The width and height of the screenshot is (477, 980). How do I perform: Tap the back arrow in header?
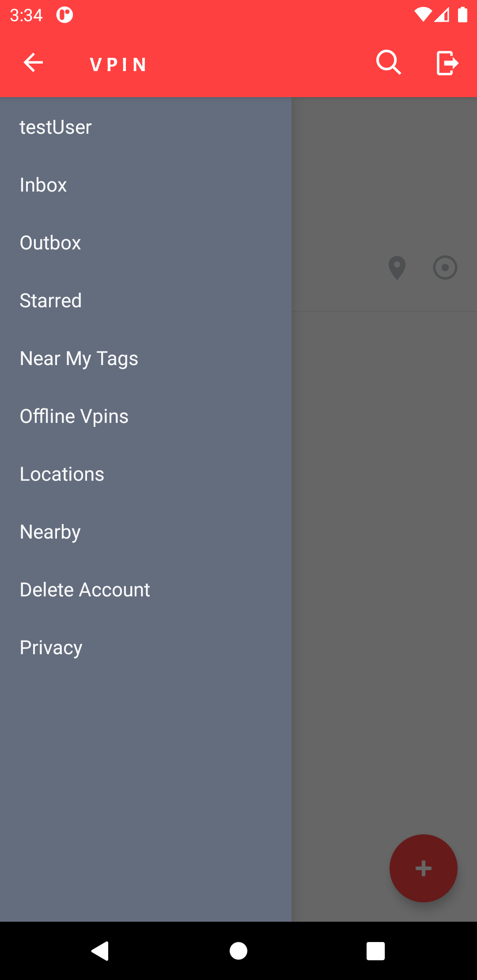tap(33, 63)
